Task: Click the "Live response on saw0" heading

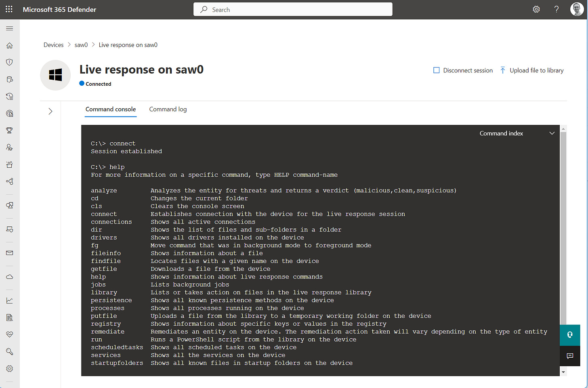Action: coord(141,70)
